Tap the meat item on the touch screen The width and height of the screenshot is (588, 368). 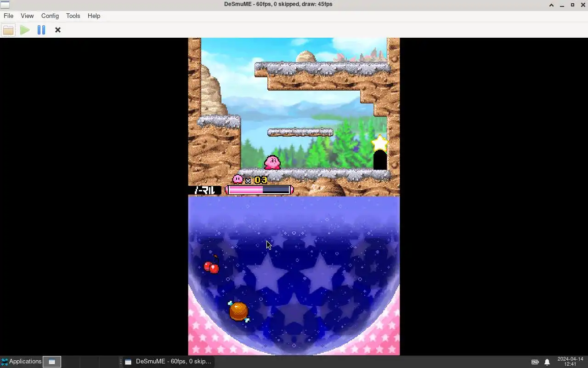(x=239, y=311)
